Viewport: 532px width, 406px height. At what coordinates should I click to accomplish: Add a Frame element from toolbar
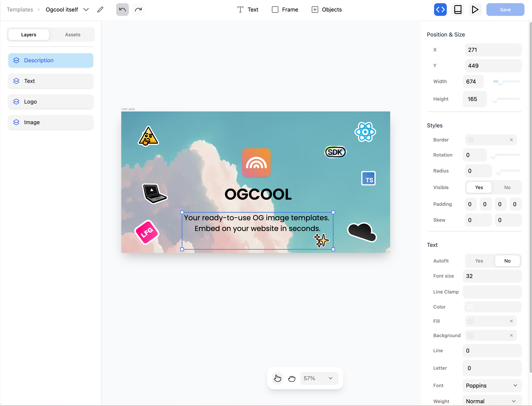tap(285, 10)
